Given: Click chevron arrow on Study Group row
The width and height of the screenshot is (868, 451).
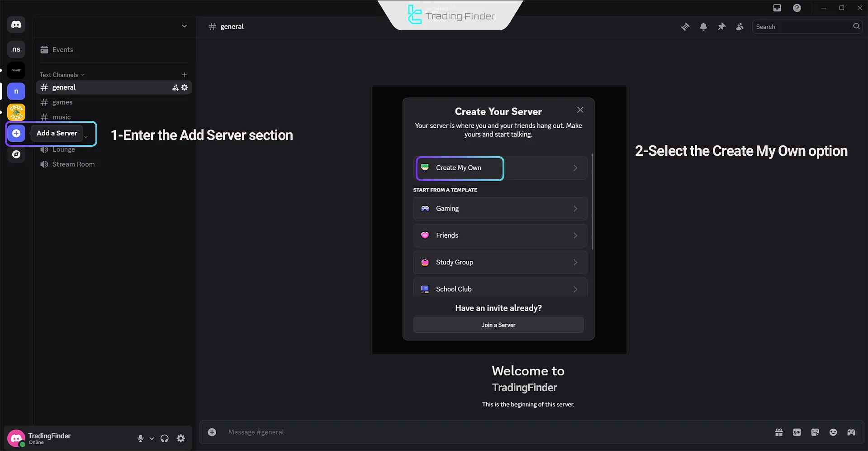Looking at the screenshot, I should point(575,262).
